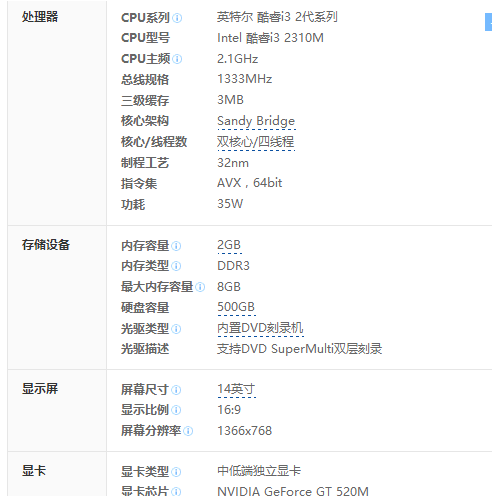Click the 中低端独立显卡 value

[x=259, y=471]
